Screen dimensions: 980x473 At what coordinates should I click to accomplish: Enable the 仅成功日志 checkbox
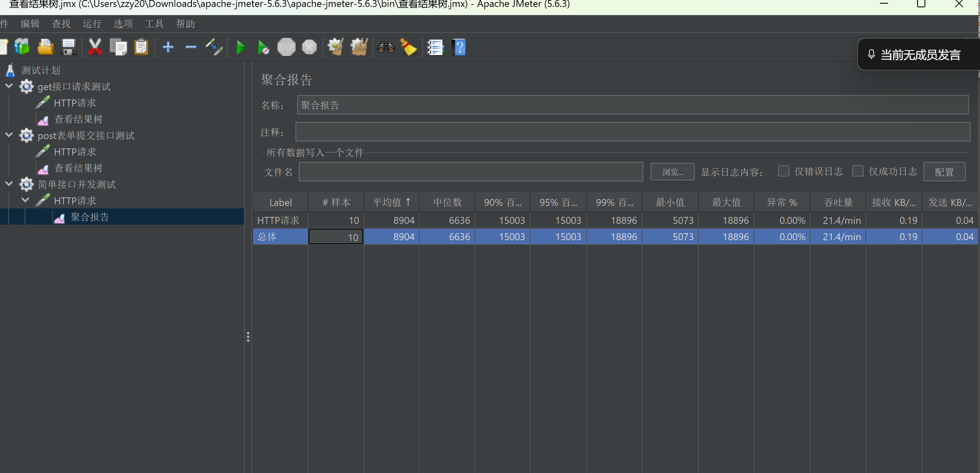click(x=859, y=171)
